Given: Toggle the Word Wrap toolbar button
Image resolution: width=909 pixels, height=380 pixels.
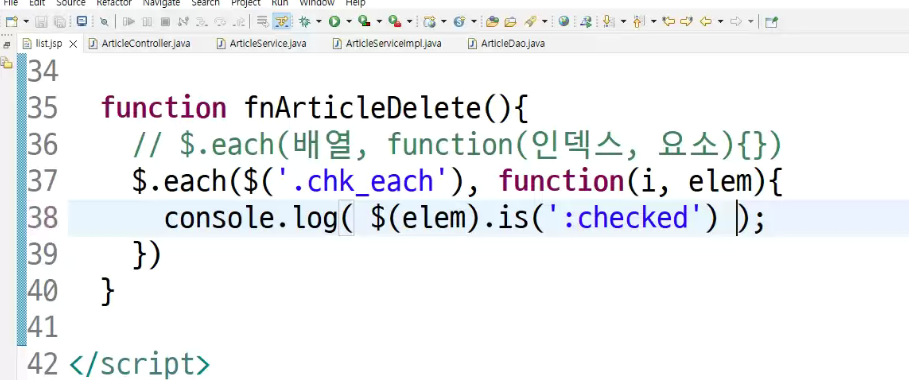Looking at the screenshot, I should [262, 22].
